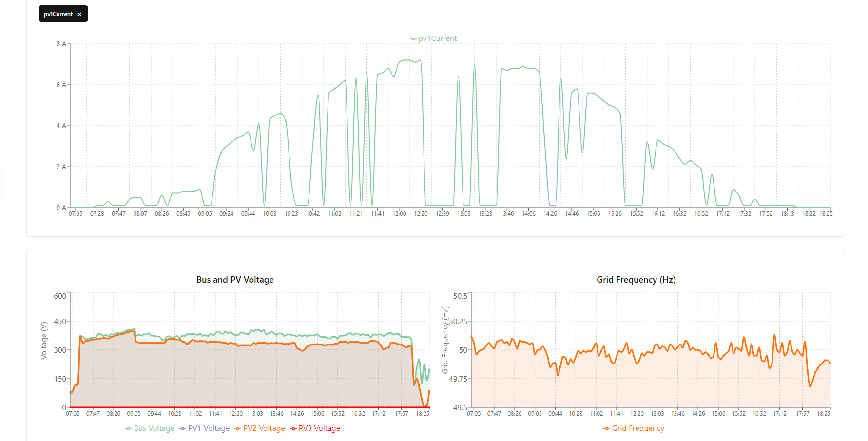Image resolution: width=868 pixels, height=441 pixels.
Task: Click the Voltage (V) axis title
Action: (x=44, y=341)
